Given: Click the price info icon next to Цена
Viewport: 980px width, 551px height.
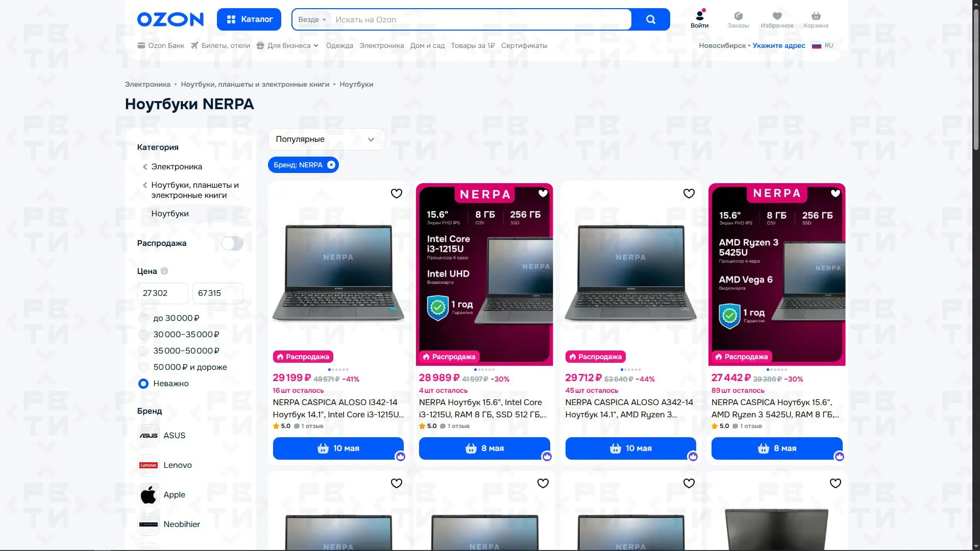Looking at the screenshot, I should pyautogui.click(x=164, y=271).
